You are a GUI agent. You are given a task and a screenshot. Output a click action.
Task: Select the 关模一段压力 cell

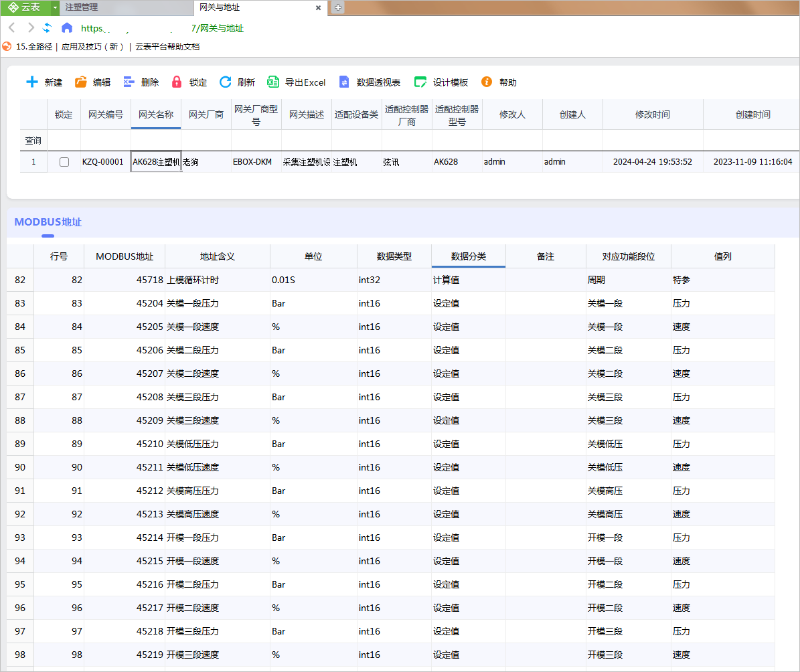[218, 303]
